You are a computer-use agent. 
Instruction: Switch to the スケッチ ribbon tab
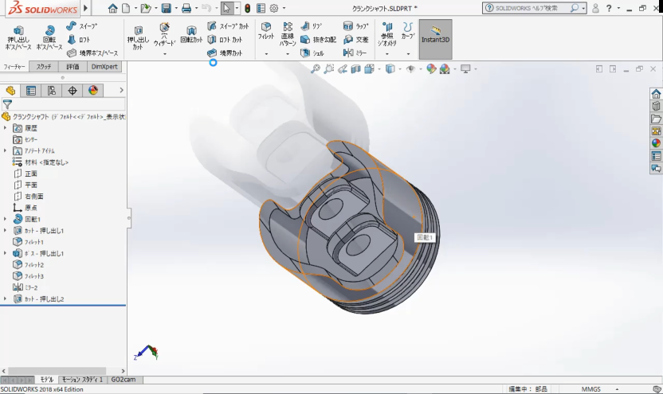[x=44, y=67]
